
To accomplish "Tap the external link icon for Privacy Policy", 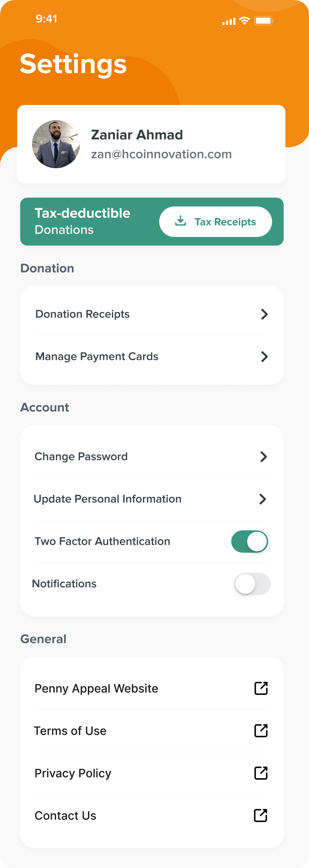I will point(261,773).
